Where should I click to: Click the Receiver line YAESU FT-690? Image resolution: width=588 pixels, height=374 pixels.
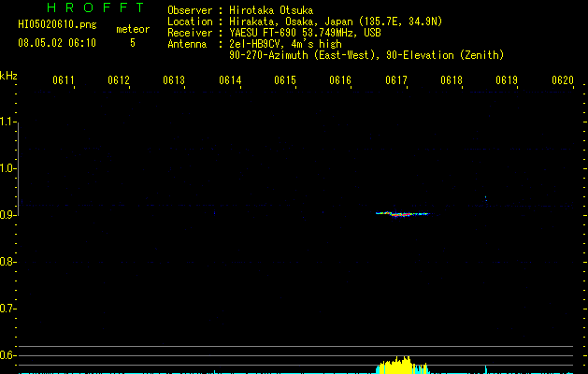click(x=274, y=33)
